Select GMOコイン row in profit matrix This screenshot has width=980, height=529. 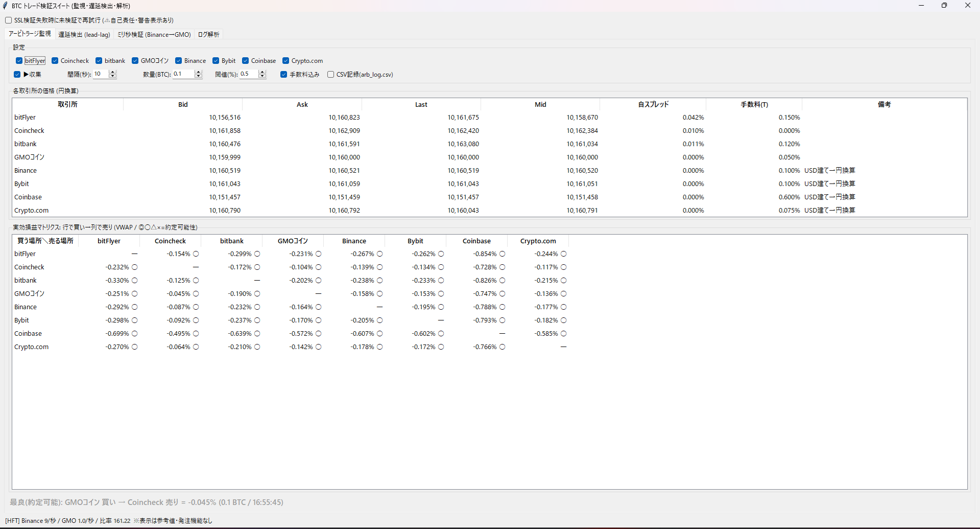(489, 294)
